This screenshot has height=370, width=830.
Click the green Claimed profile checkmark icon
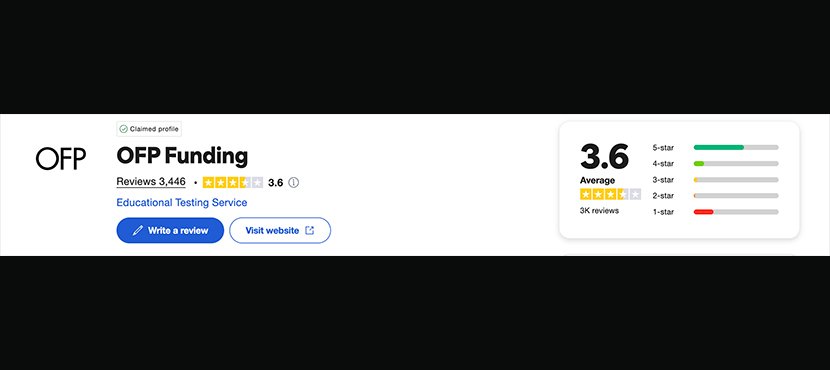pos(123,129)
